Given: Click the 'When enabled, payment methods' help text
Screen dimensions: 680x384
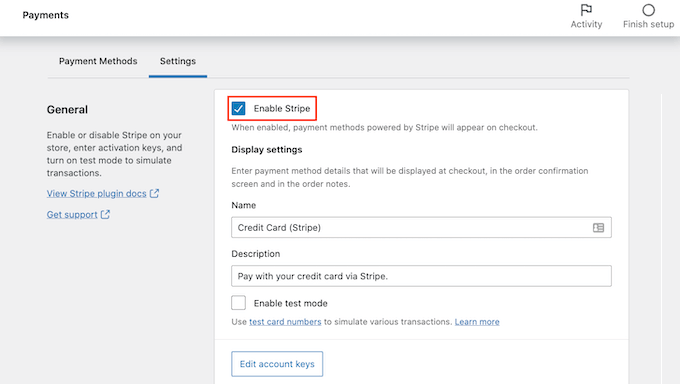Looking at the screenshot, I should pyautogui.click(x=384, y=128).
